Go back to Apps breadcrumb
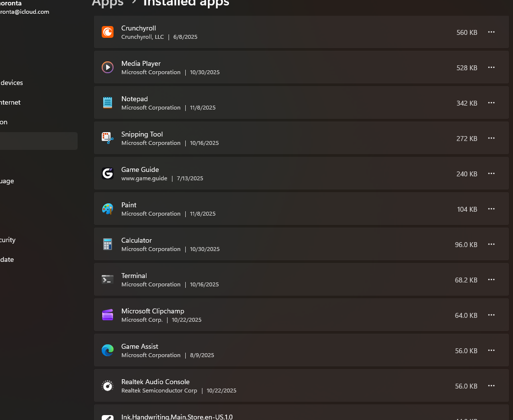The height and width of the screenshot is (420, 513). point(108,3)
